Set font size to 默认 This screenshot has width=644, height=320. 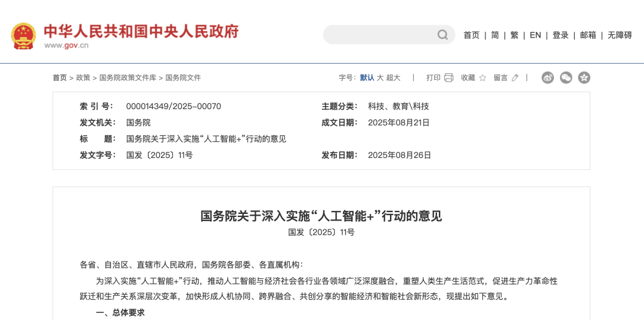(367, 77)
